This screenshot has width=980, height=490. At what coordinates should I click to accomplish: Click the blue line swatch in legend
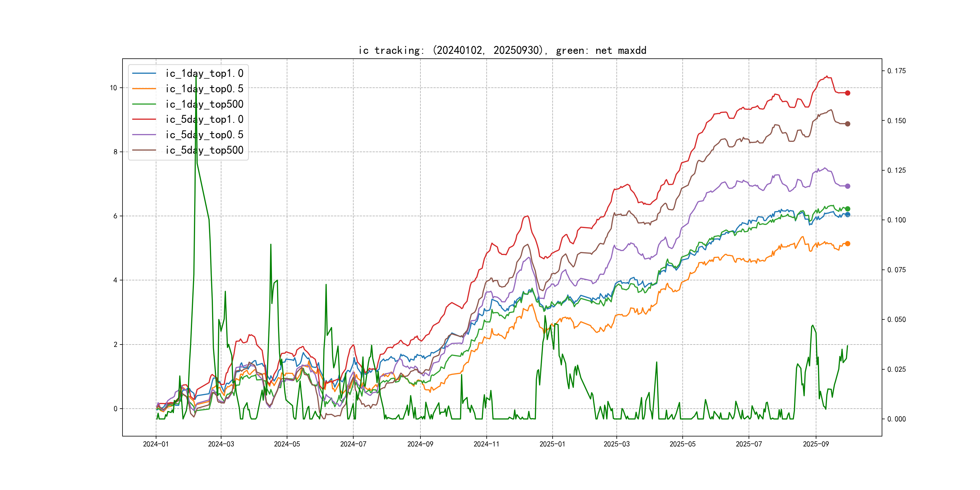click(144, 73)
